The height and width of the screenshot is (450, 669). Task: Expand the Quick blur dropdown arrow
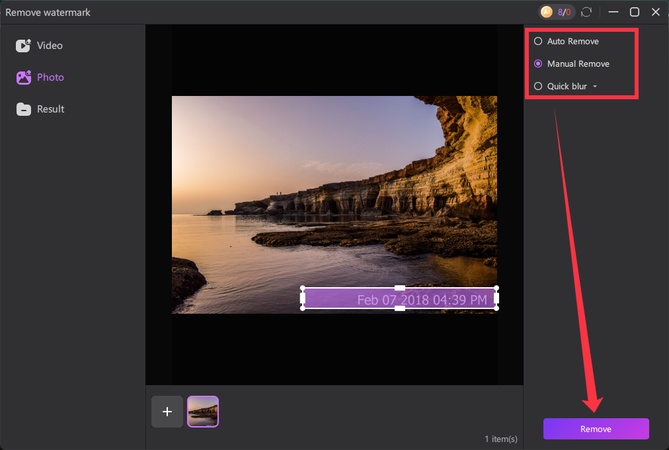coord(595,87)
